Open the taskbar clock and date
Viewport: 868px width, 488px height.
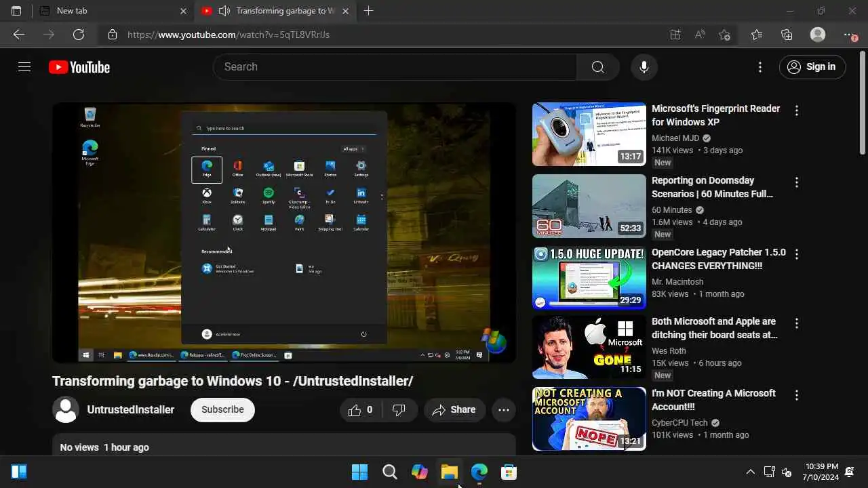click(x=822, y=472)
